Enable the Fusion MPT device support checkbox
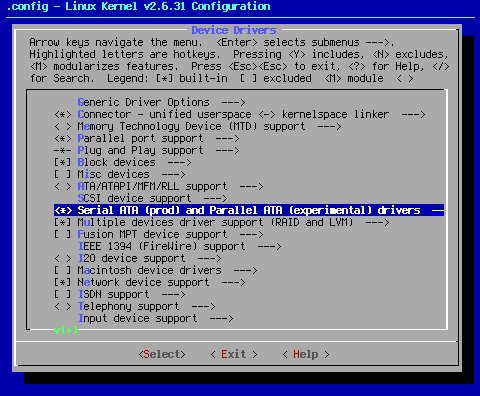This screenshot has height=396, width=480. tap(63, 234)
